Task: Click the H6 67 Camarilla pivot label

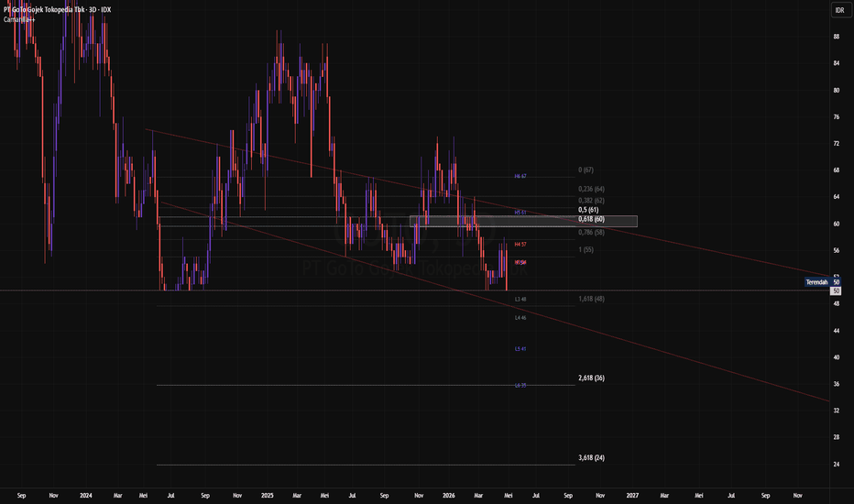Action: (520, 177)
